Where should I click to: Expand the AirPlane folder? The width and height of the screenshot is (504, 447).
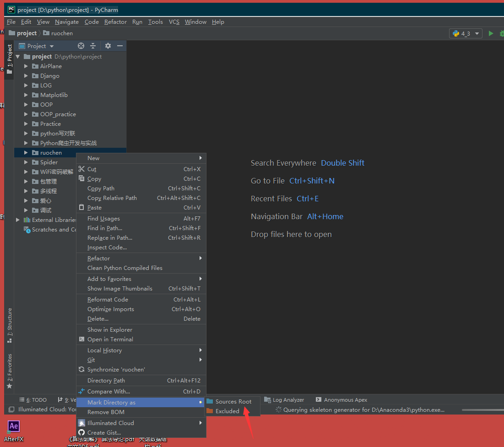pyautogui.click(x=26, y=66)
